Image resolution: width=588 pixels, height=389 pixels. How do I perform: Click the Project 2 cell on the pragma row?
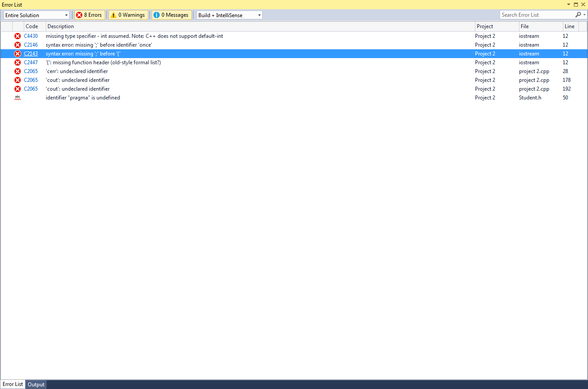click(485, 98)
